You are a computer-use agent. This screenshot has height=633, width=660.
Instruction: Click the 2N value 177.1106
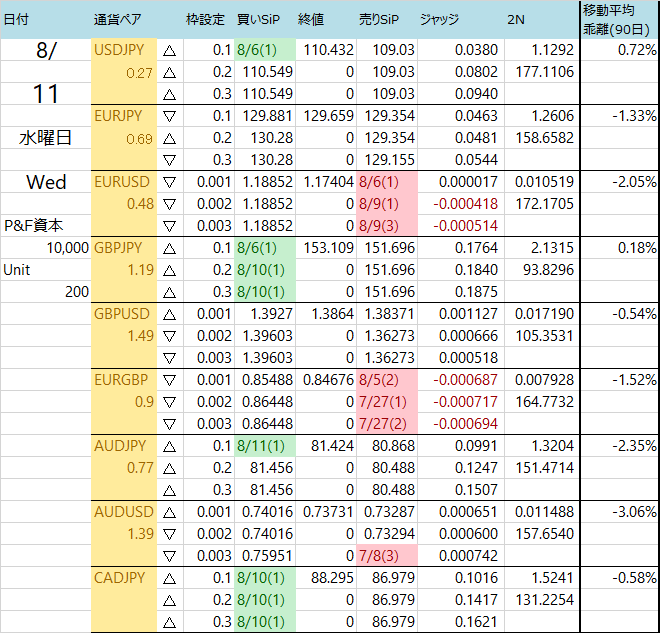pyautogui.click(x=545, y=72)
